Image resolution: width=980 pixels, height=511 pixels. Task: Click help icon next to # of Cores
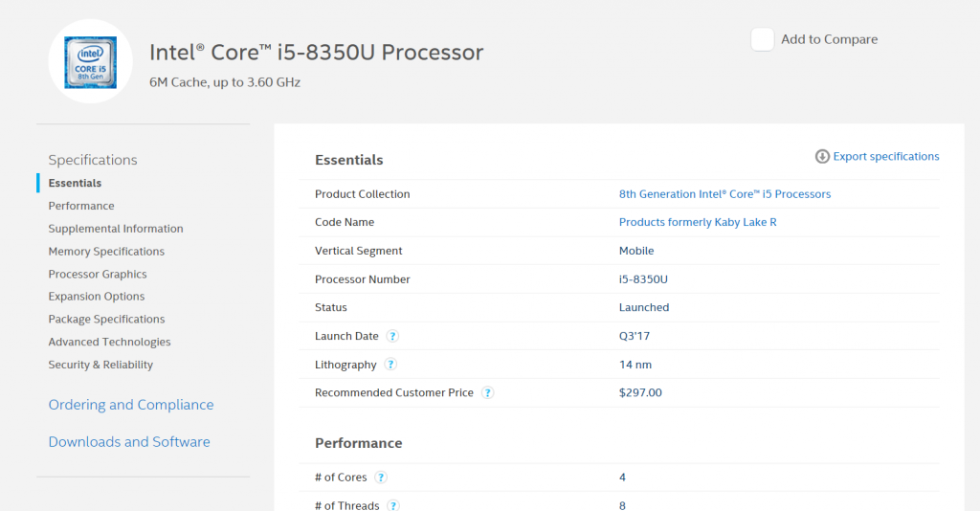(x=381, y=478)
